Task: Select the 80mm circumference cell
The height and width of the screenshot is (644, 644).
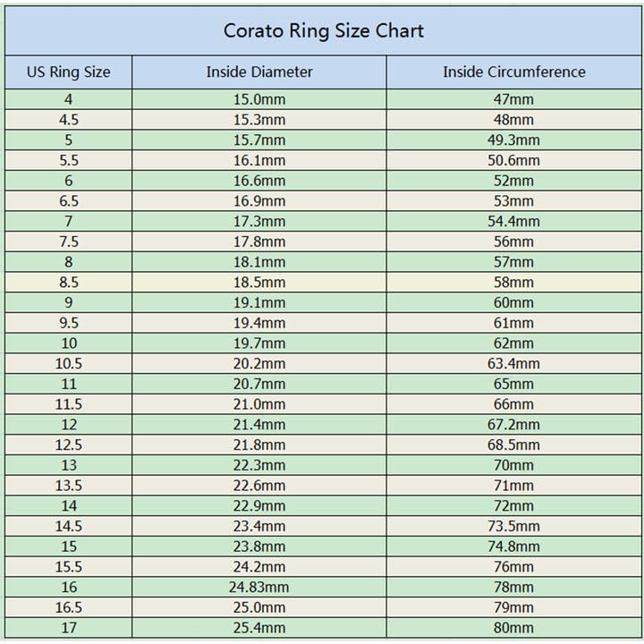Action: coord(513,628)
